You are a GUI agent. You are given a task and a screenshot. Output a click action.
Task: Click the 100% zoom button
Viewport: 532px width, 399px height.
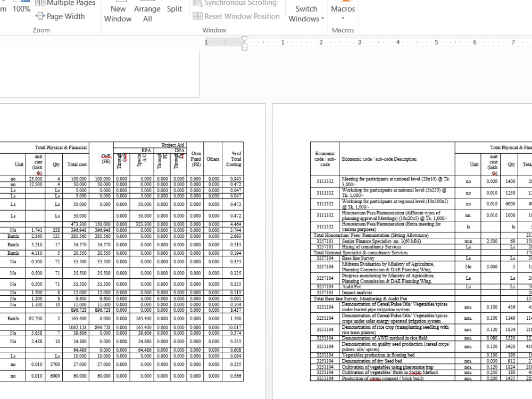(x=21, y=7)
